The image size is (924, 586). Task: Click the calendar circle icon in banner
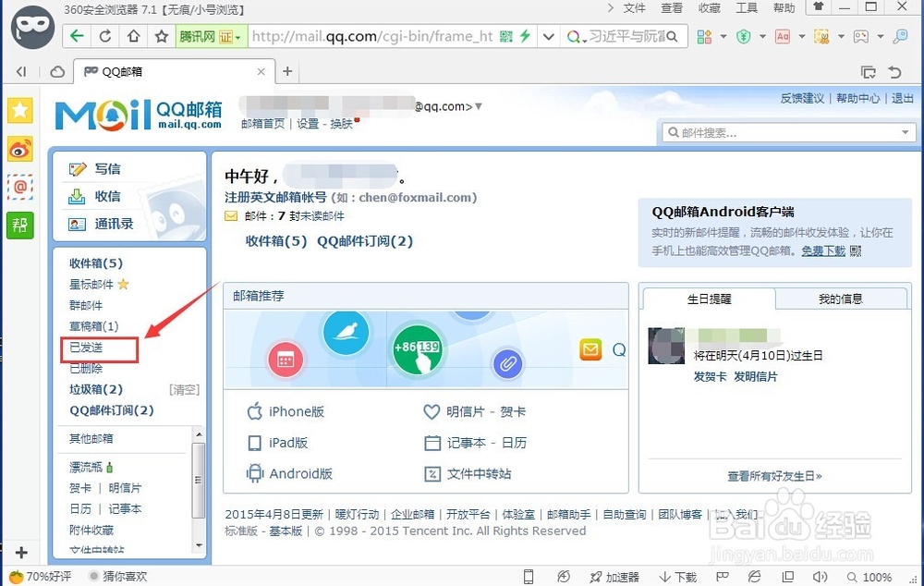click(286, 360)
